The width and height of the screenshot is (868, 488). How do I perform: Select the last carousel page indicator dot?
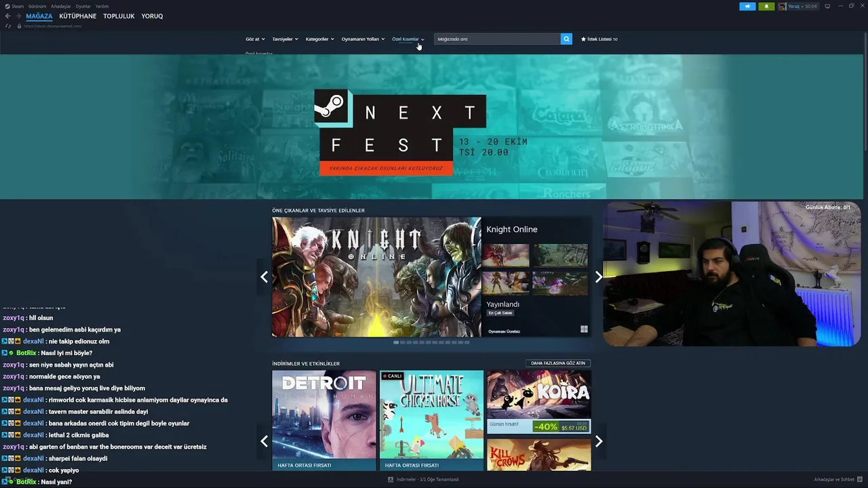click(467, 342)
